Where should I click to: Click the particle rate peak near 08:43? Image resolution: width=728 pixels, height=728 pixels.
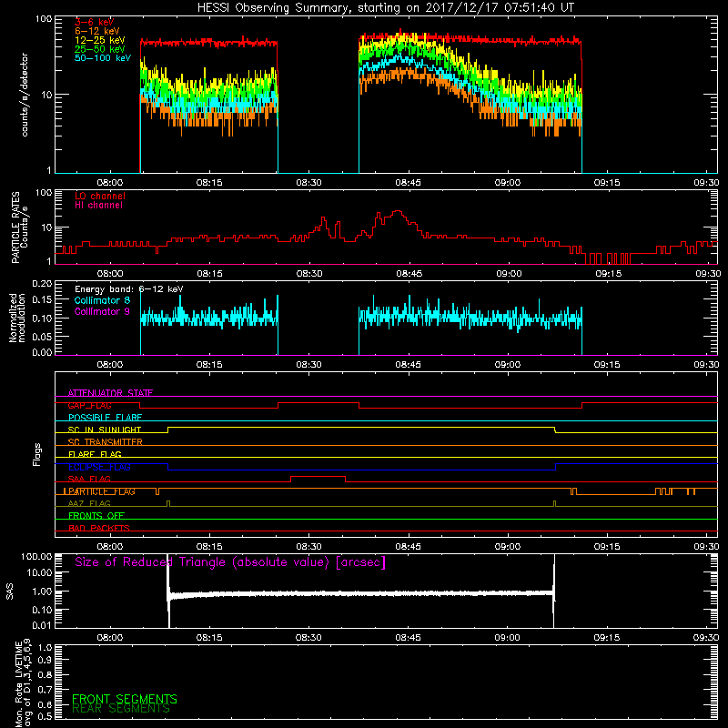pos(398,211)
